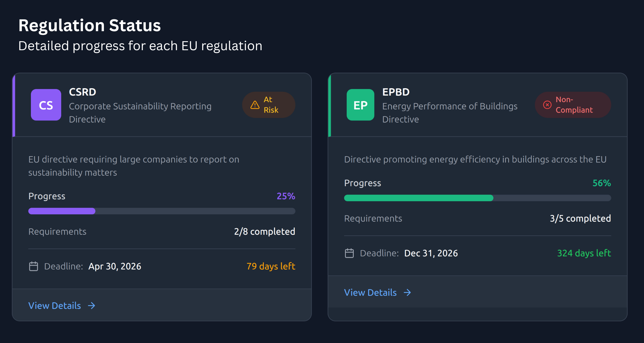Select the EPBD card title
644x343 pixels.
click(396, 92)
